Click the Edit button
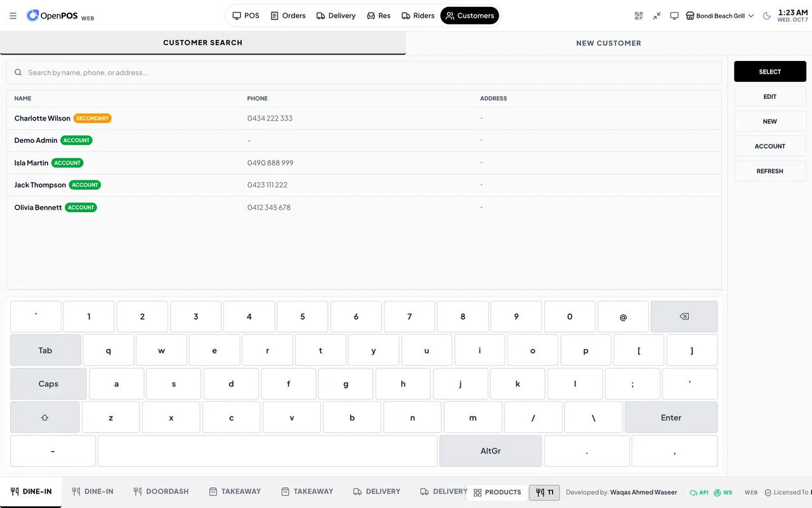Screen dimensions: 812x508 pyautogui.click(x=770, y=97)
